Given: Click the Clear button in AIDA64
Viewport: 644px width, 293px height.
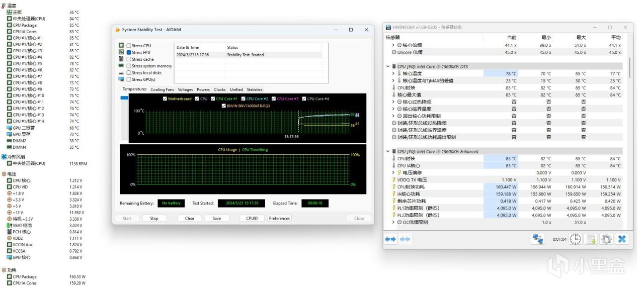Looking at the screenshot, I should point(190,218).
